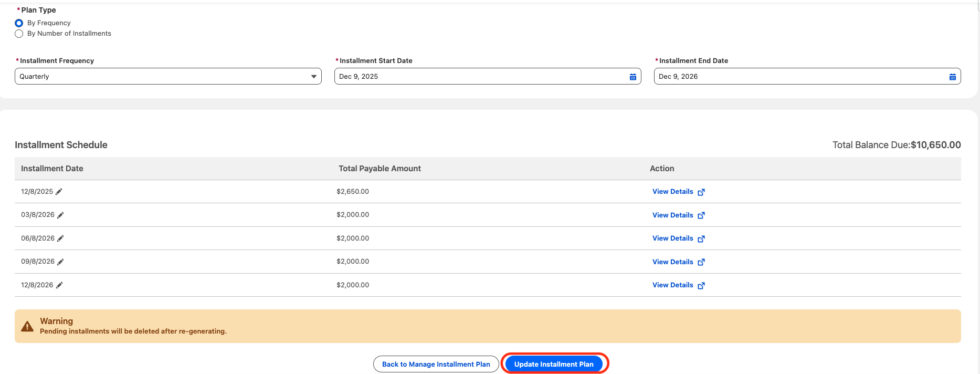Click external link icon in 09/8/2026 row
Viewport: 980px width, 374px height.
click(701, 262)
